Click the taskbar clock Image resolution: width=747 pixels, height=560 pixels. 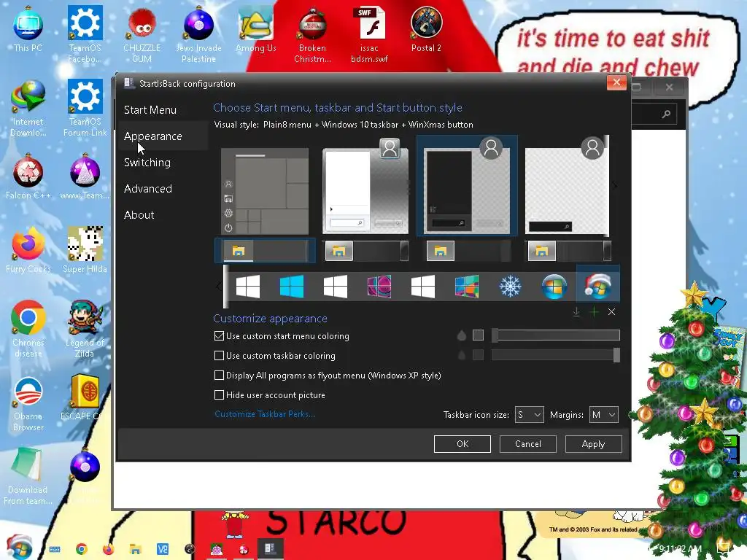tap(681, 548)
